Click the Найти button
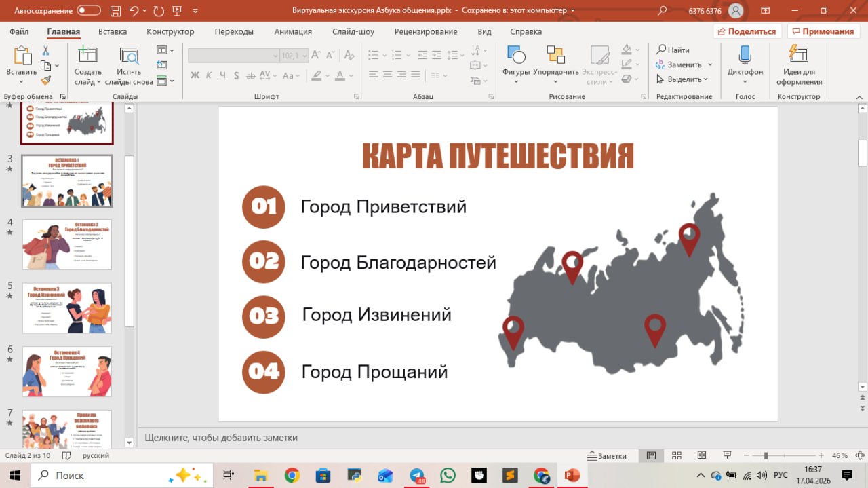This screenshot has width=868, height=488. tap(673, 50)
